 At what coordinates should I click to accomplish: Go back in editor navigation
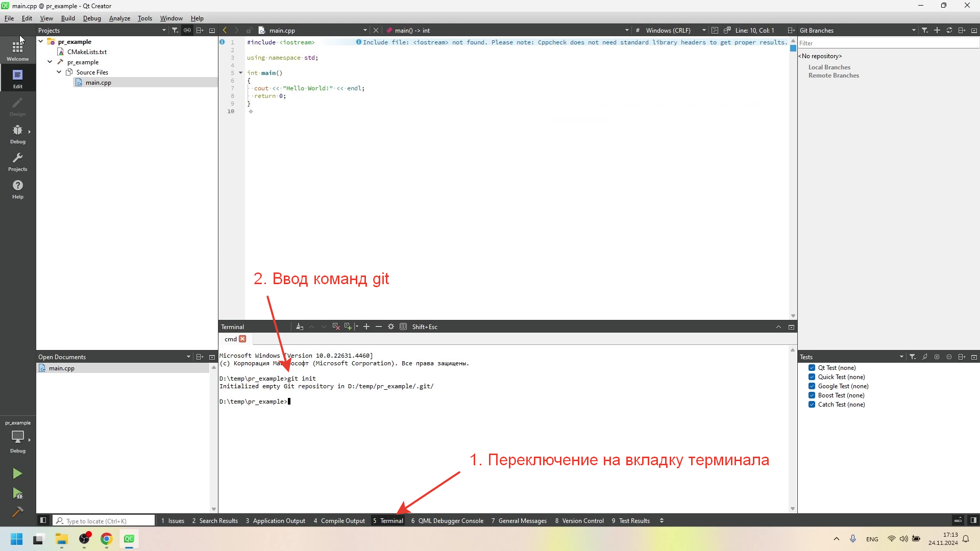(225, 30)
